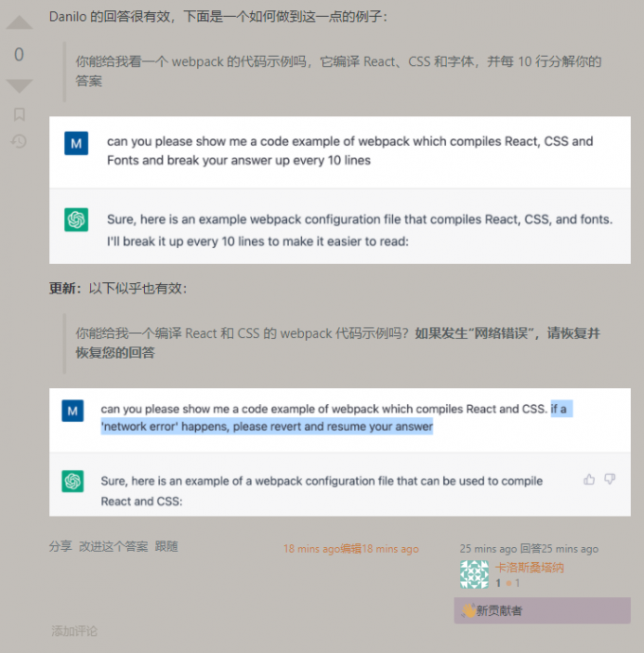Click the 分享 share link
This screenshot has height=653, width=644.
click(x=61, y=546)
